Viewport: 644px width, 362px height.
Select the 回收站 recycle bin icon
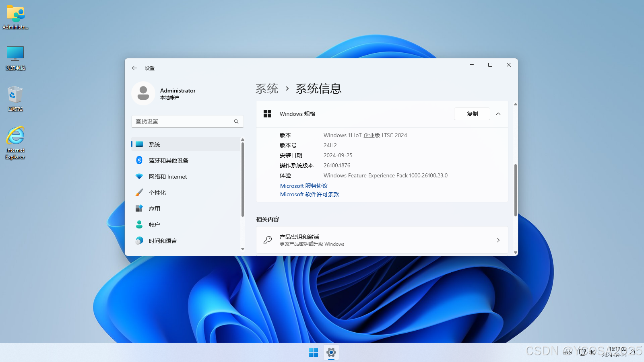(15, 99)
